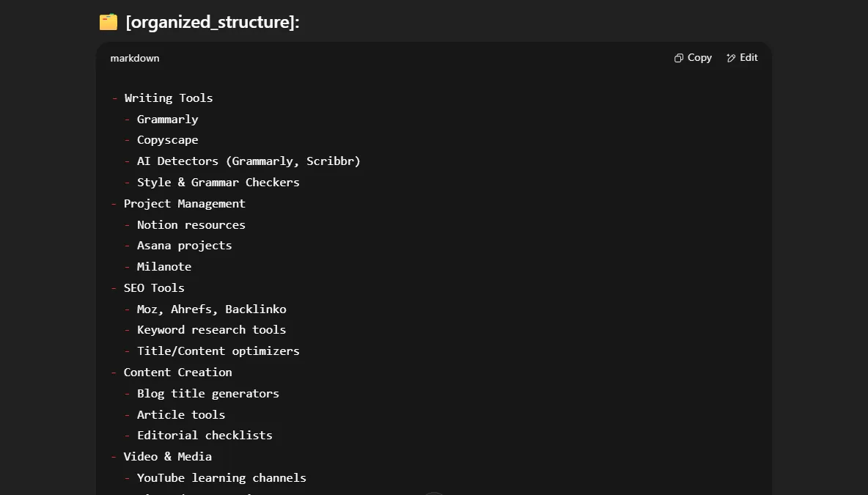Click the Copyscape line
The width and height of the screenshot is (868, 495).
point(167,139)
